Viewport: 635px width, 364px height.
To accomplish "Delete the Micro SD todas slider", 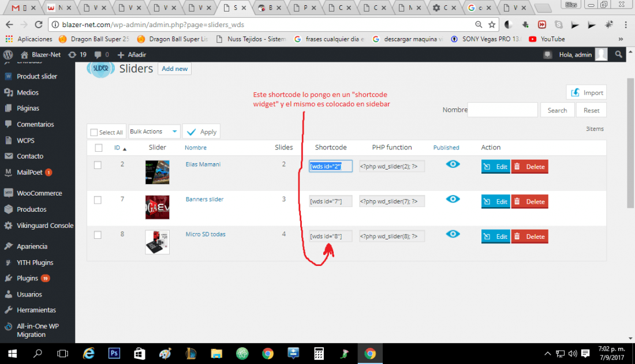I will tap(530, 237).
